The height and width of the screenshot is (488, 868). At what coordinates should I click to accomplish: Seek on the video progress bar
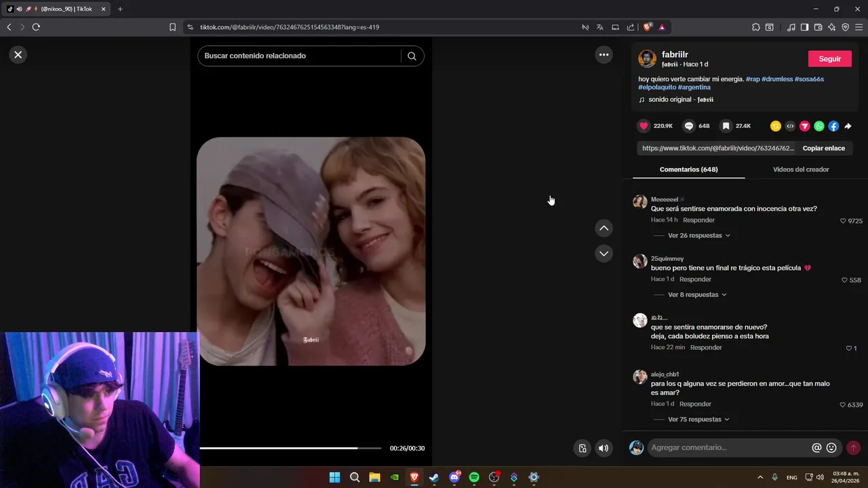point(290,448)
